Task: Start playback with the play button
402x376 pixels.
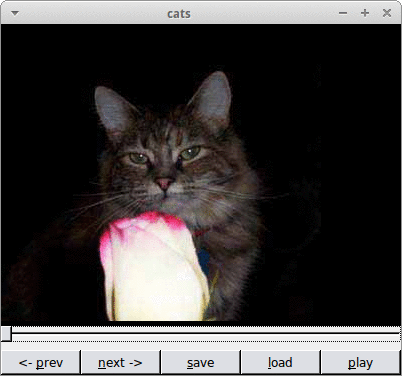Action: click(x=360, y=362)
